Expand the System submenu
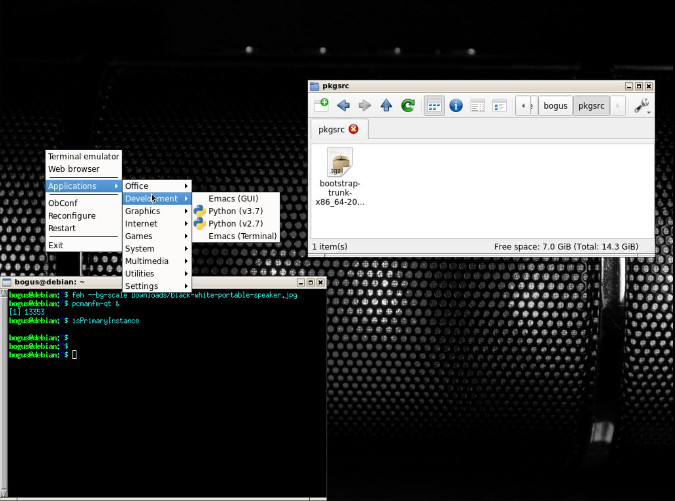This screenshot has width=675, height=501. point(157,248)
